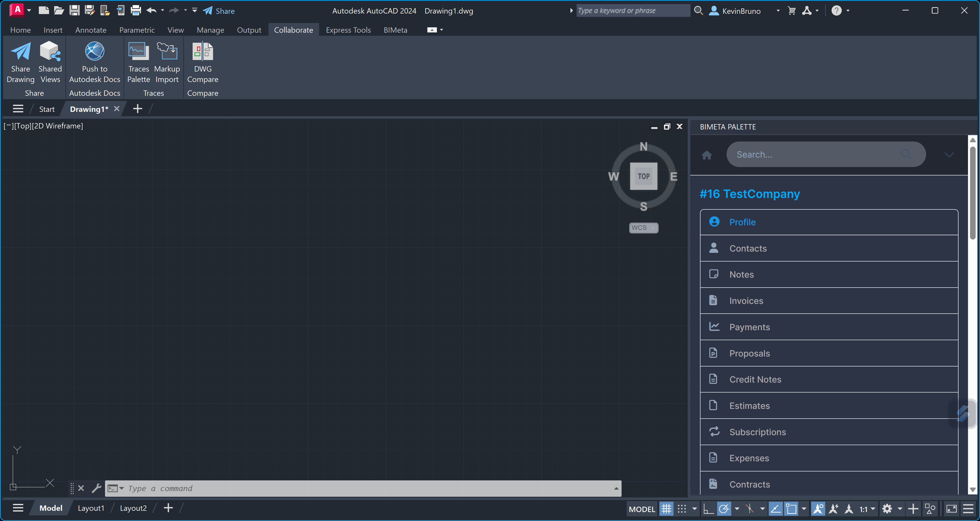Click the Redo arrow icon
The width and height of the screenshot is (980, 521).
174,10
